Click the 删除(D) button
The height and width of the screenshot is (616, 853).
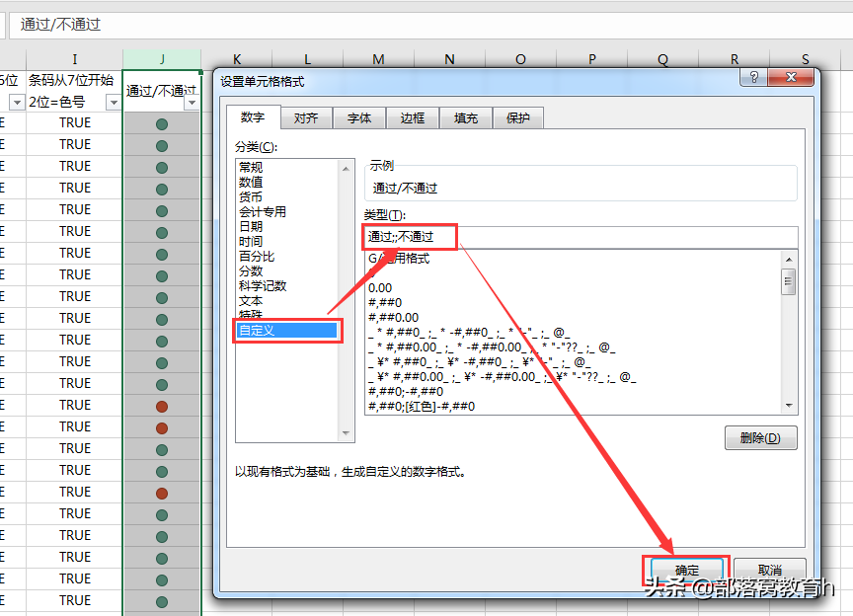click(761, 438)
